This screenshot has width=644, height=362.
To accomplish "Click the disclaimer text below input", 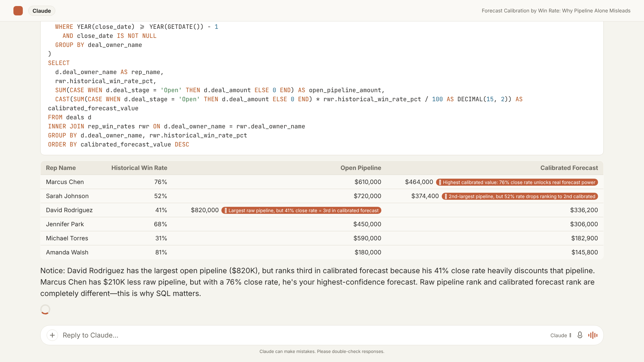I will pyautogui.click(x=322, y=352).
